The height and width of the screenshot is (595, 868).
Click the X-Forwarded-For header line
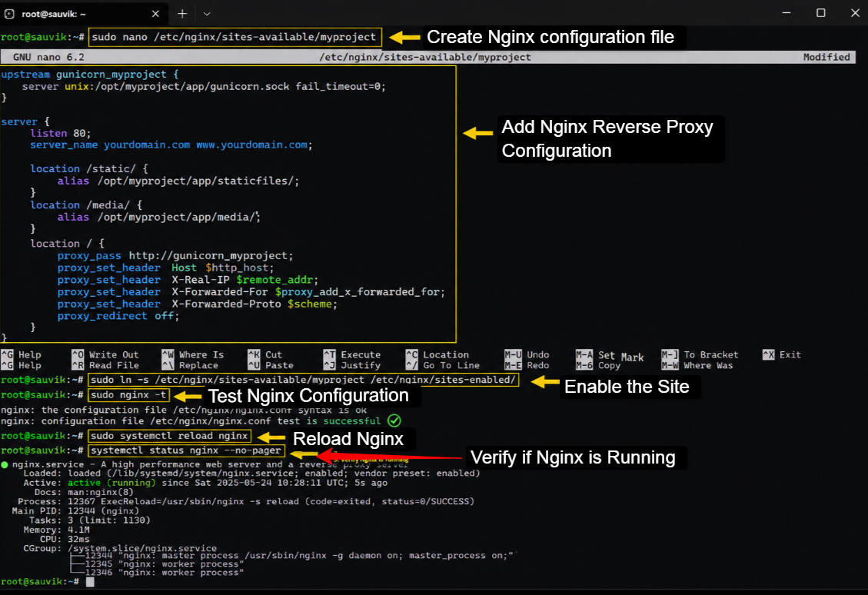coord(251,292)
